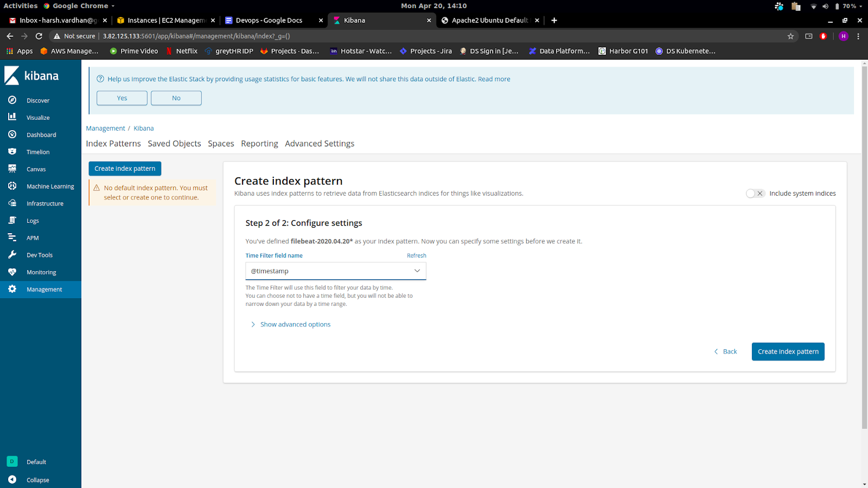Click the Back link to return to step 1

pyautogui.click(x=725, y=351)
